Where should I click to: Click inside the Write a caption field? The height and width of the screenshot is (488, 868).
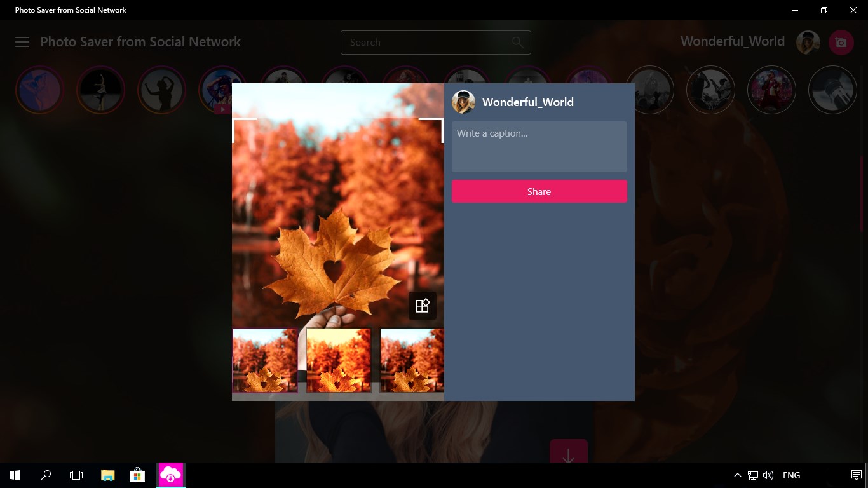click(x=539, y=146)
